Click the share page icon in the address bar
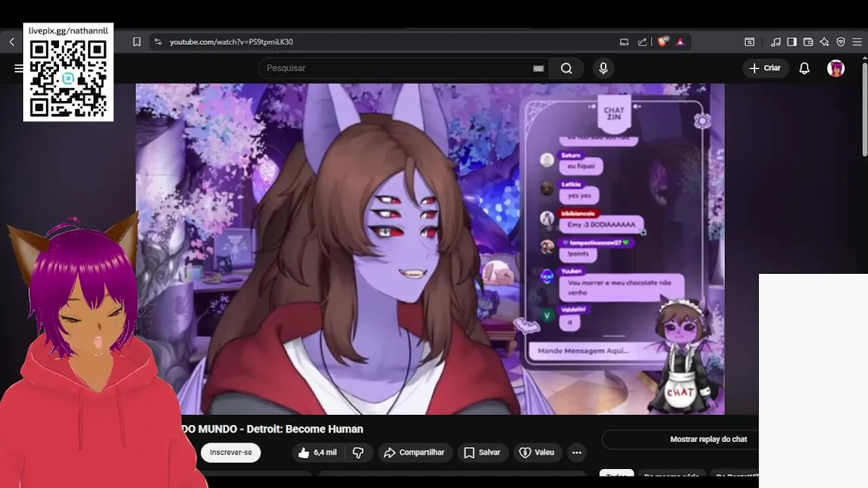The image size is (868, 488). [642, 42]
